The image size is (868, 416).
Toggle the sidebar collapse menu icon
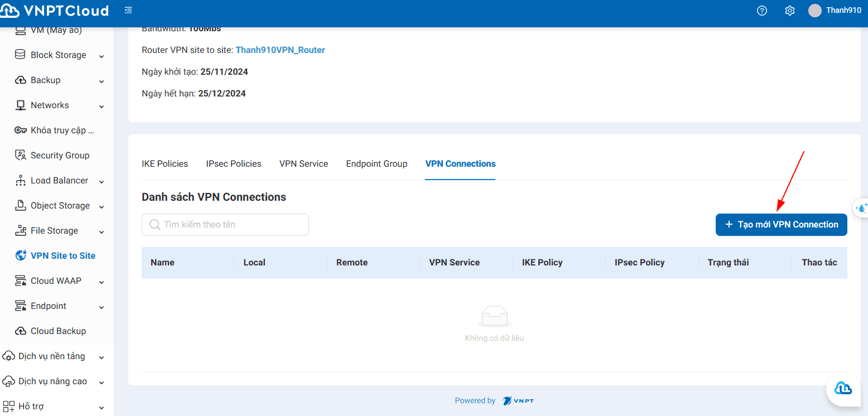coord(128,11)
